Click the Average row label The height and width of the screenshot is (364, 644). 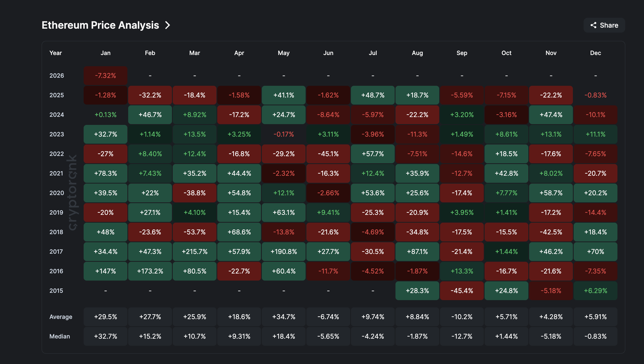click(61, 317)
